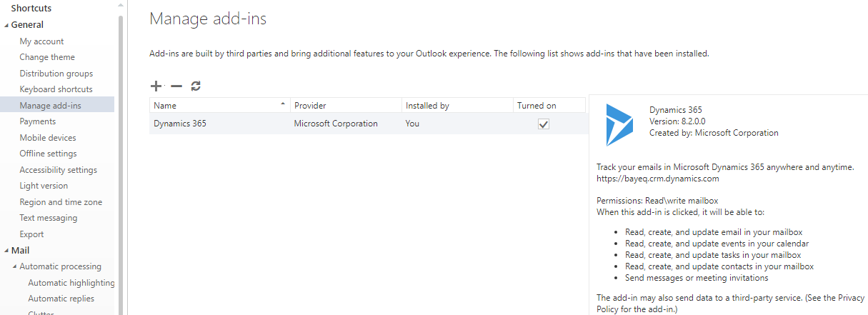Click the minus icon to uninstall add-in

176,86
